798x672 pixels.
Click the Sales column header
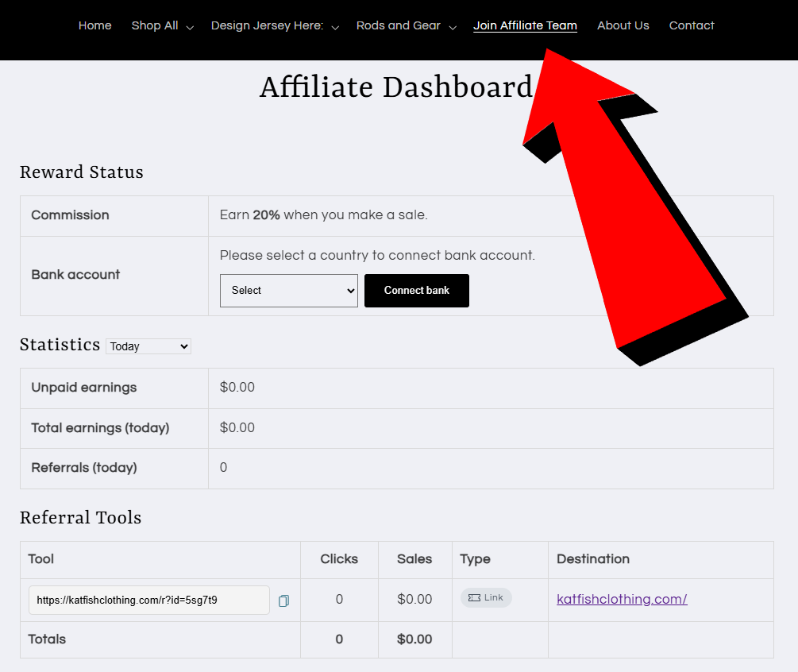click(414, 559)
